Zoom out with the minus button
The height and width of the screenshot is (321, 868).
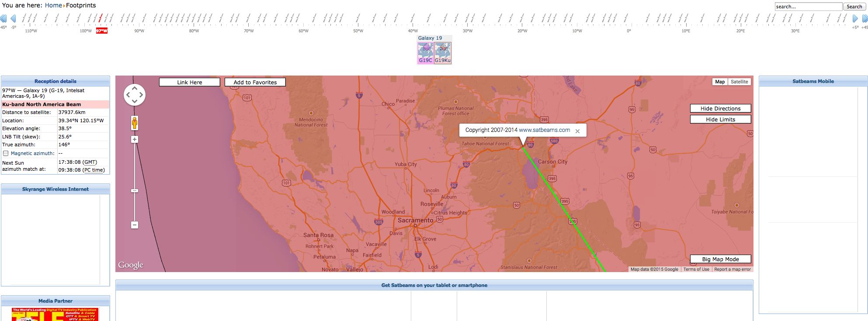coord(135,225)
